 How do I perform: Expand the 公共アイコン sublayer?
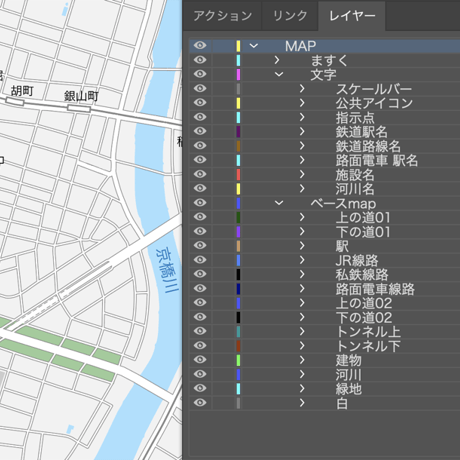click(x=302, y=103)
